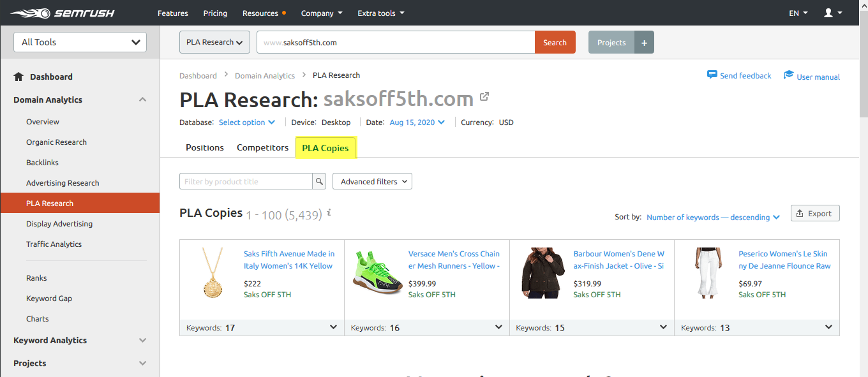Open Dashboard in the sidebar

[x=51, y=77]
